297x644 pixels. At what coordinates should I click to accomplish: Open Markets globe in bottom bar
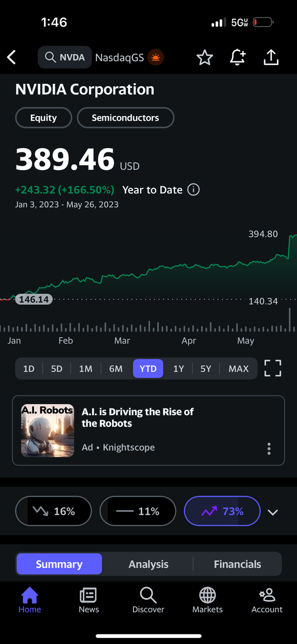pyautogui.click(x=207, y=600)
